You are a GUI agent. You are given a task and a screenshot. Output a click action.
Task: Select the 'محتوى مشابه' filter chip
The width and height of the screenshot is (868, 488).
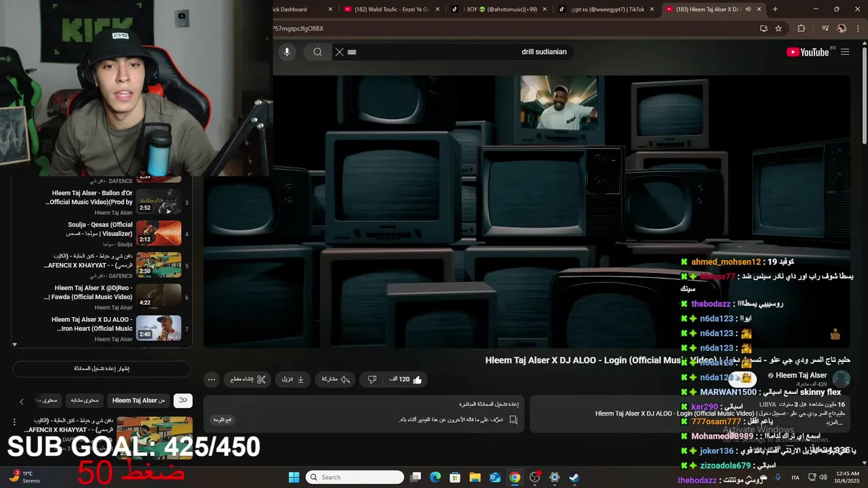tap(85, 401)
